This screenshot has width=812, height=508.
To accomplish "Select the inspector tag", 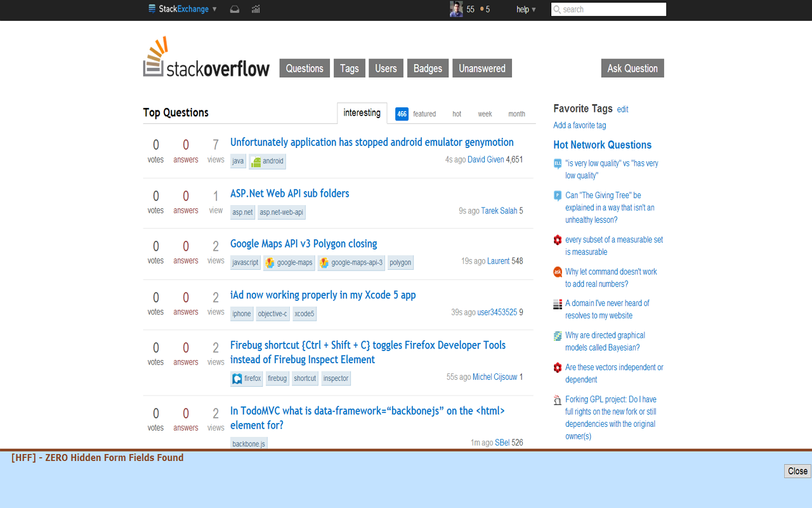I will [336, 378].
